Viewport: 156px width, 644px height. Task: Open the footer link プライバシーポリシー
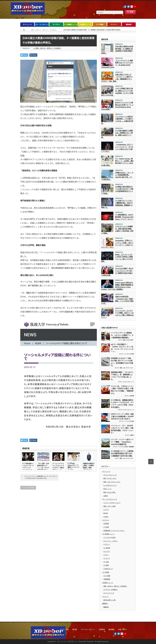tap(88, 629)
